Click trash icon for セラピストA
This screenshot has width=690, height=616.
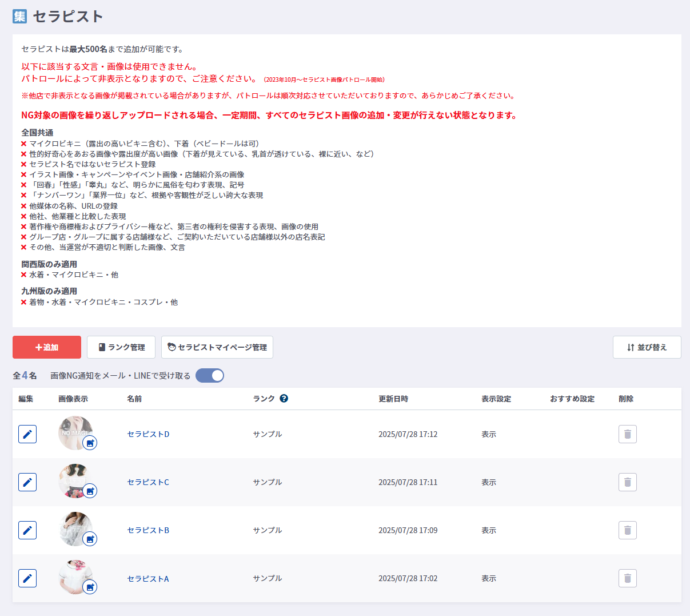click(x=627, y=578)
